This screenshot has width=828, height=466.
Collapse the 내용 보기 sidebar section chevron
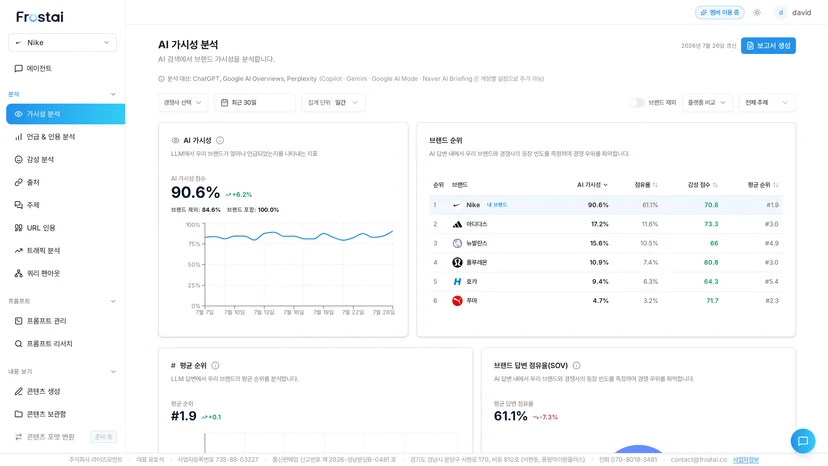(x=113, y=371)
